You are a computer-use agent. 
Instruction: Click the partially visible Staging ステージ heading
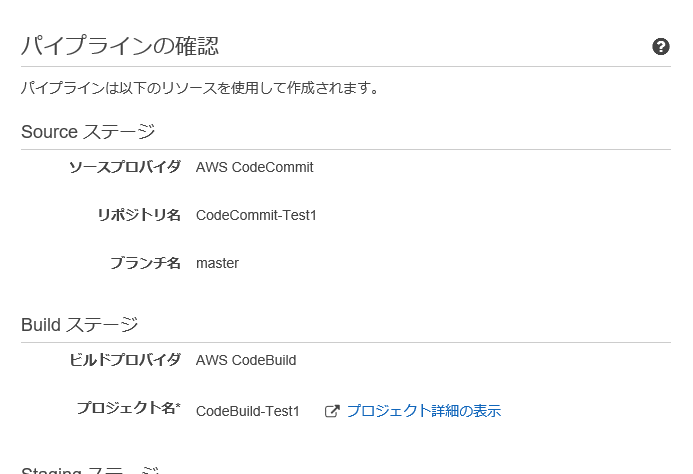(x=90, y=470)
